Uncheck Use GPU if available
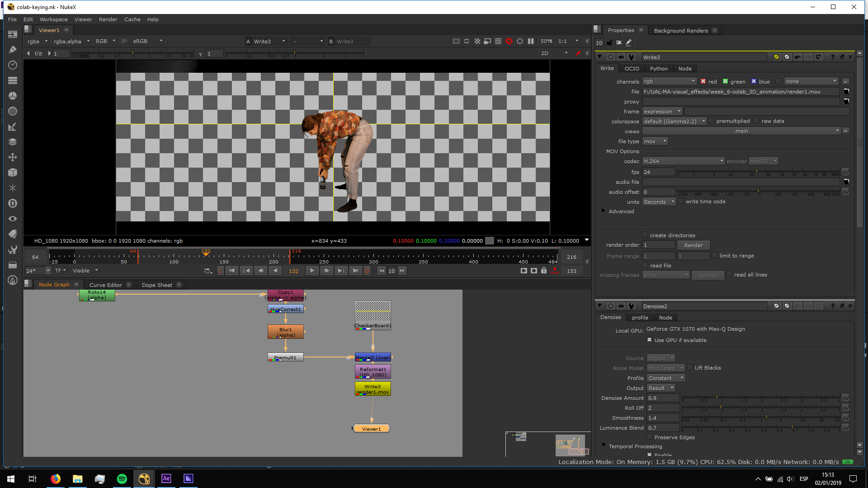This screenshot has height=488, width=868. (x=649, y=340)
